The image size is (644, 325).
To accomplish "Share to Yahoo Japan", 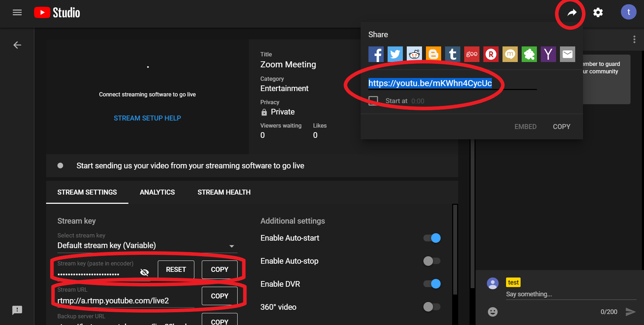I will click(x=548, y=54).
